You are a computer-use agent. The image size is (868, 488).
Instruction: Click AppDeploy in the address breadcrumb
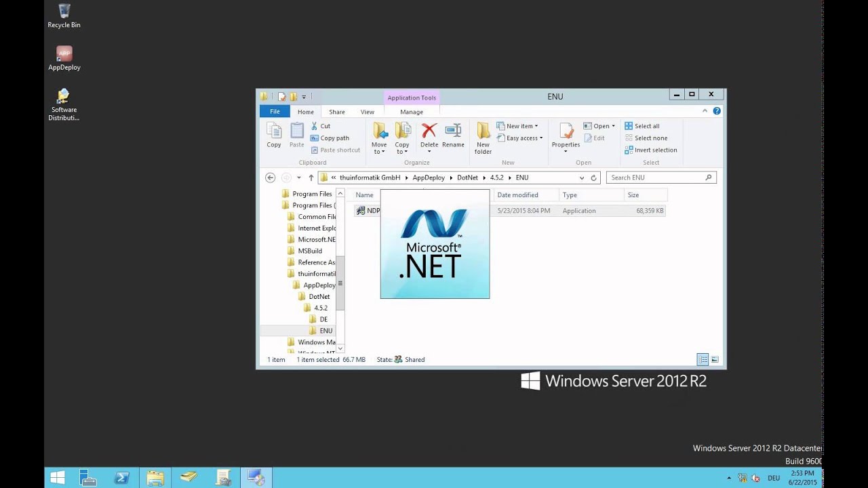click(x=429, y=178)
